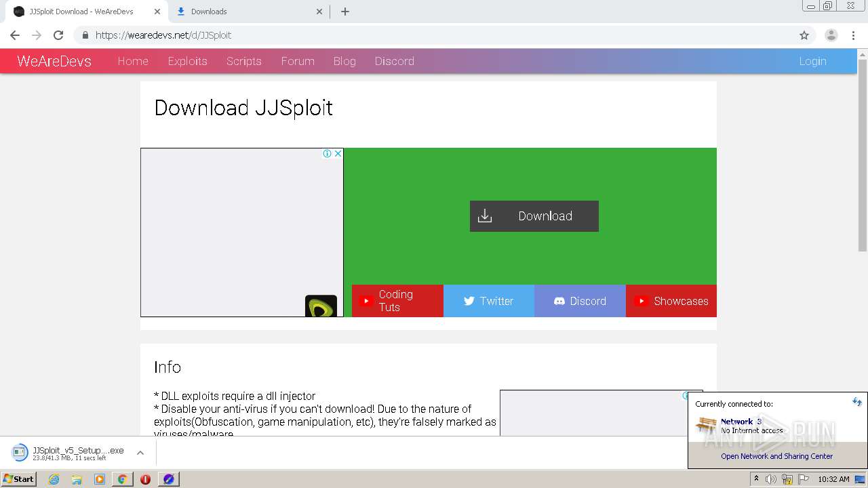Open the Showcases YouTube button
This screenshot has width=868, height=488.
coord(671,301)
